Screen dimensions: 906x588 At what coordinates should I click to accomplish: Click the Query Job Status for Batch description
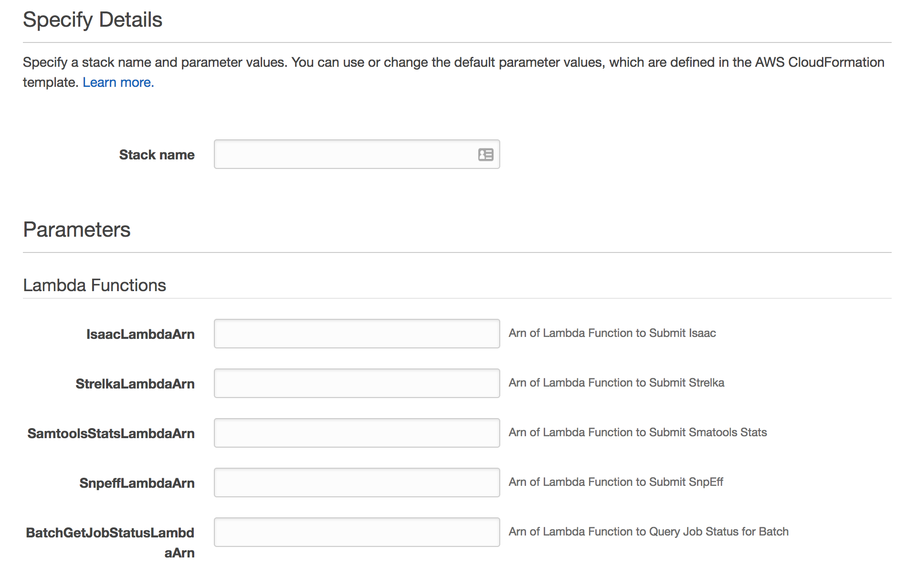click(x=648, y=532)
